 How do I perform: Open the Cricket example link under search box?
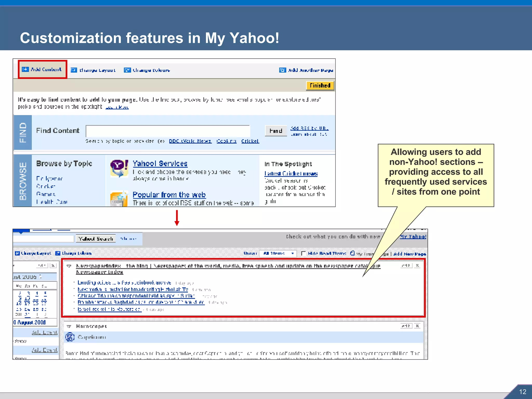(x=250, y=141)
